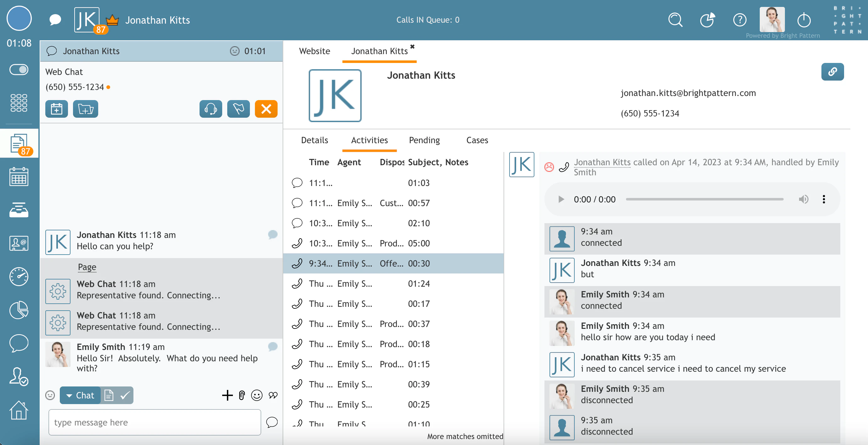Flag the current chat conversation
This screenshot has width=868, height=445.
point(238,109)
